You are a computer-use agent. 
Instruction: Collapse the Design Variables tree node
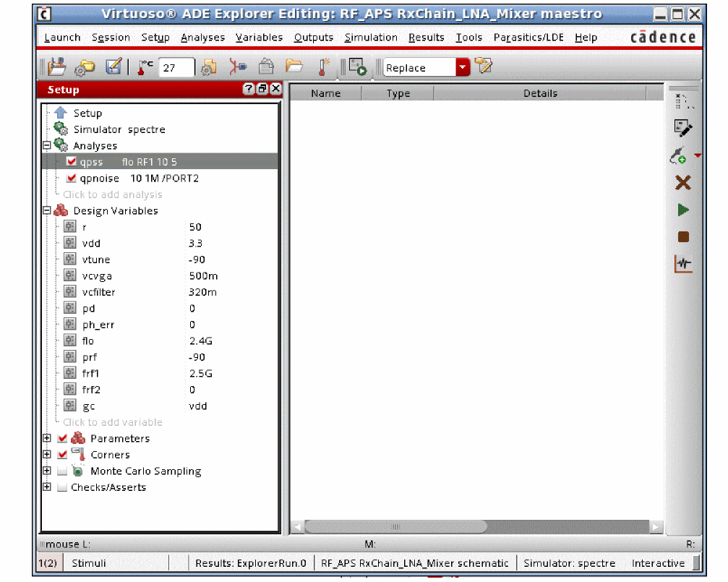(x=47, y=211)
